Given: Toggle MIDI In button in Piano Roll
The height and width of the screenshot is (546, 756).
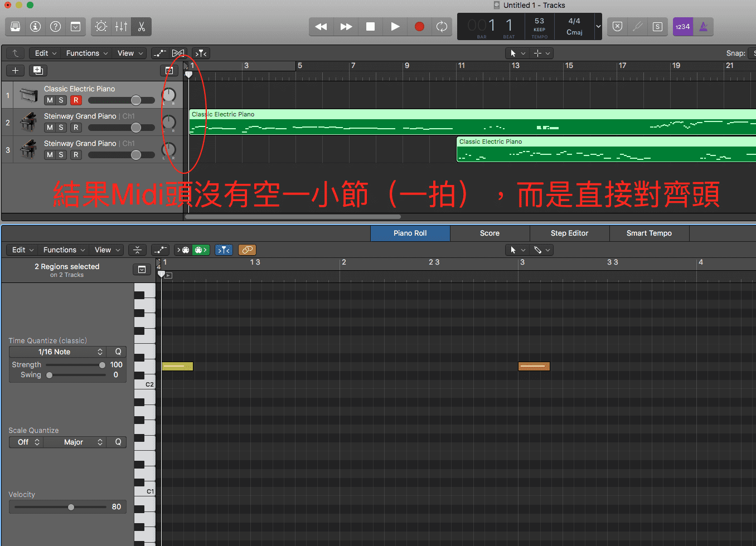Looking at the screenshot, I should pos(183,250).
